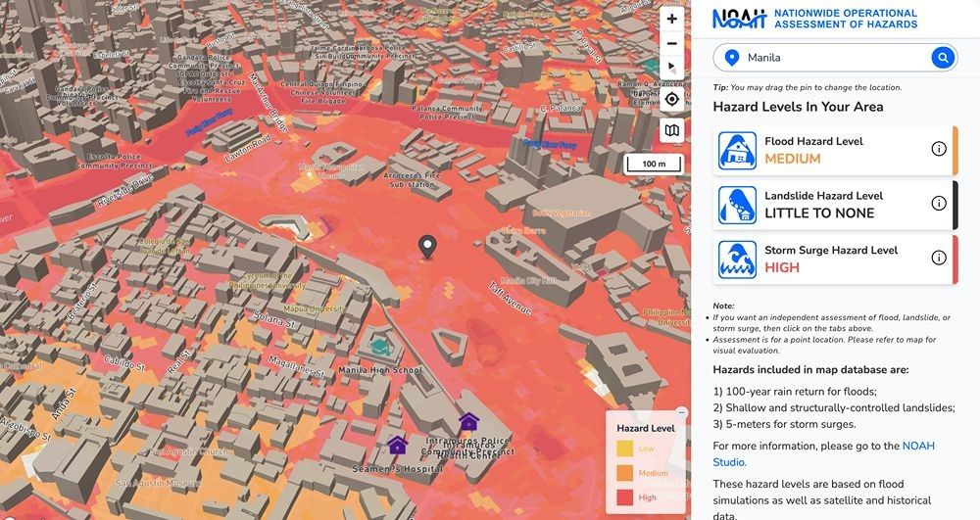Open Flood Hazard Level info icon
The width and height of the screenshot is (980, 520).
[x=939, y=149]
